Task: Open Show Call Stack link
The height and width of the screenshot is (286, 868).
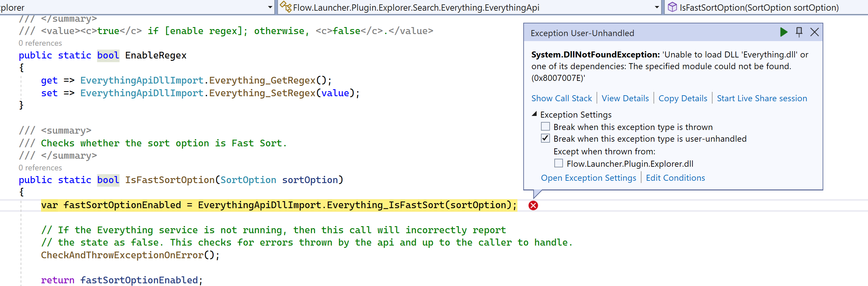Action: coord(561,99)
